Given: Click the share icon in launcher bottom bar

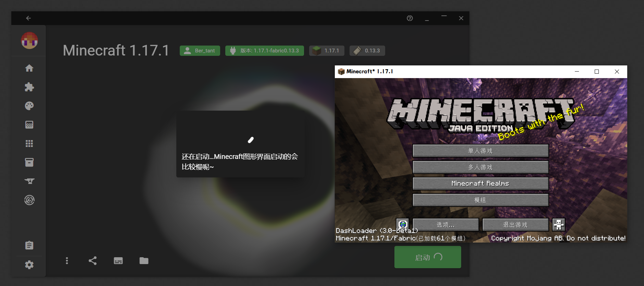Looking at the screenshot, I should pyautogui.click(x=92, y=261).
